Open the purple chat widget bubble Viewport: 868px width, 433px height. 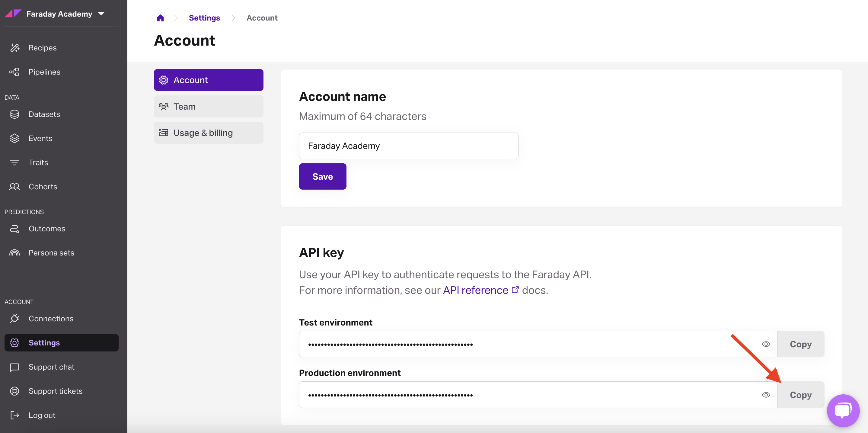click(x=843, y=410)
